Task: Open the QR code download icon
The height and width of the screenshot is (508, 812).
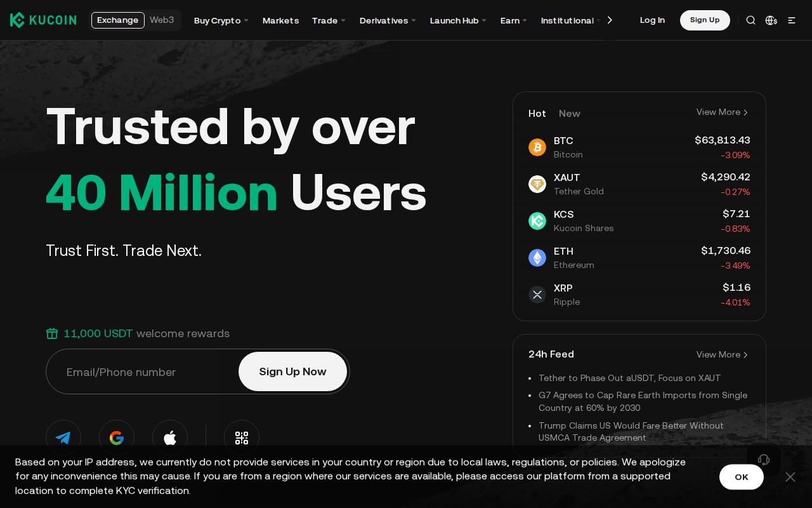Action: pyautogui.click(x=242, y=438)
